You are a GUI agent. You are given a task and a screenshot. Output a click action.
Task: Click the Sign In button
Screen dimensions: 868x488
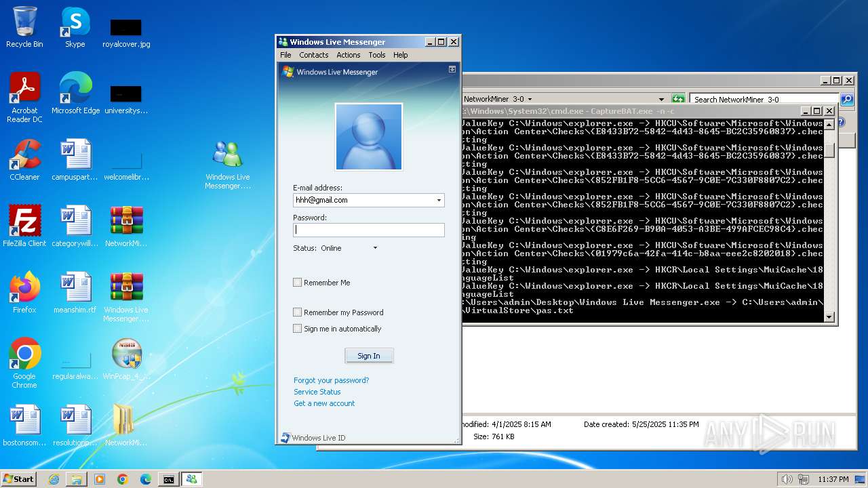[369, 356]
